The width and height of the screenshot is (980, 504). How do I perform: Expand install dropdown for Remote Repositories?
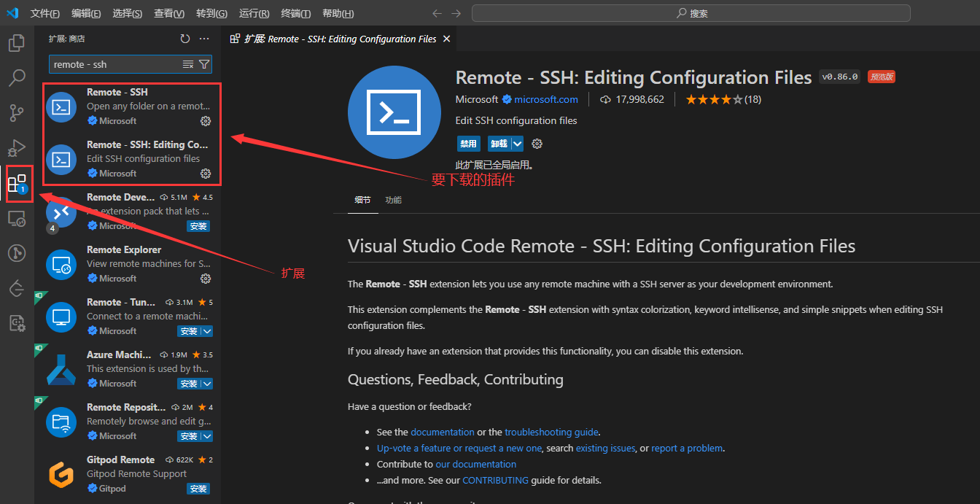[207, 436]
